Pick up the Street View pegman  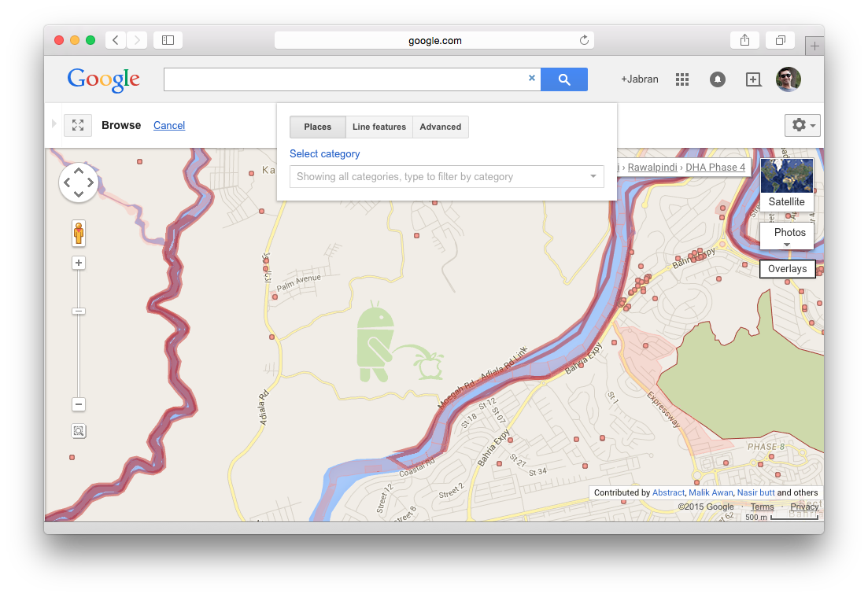[x=79, y=233]
